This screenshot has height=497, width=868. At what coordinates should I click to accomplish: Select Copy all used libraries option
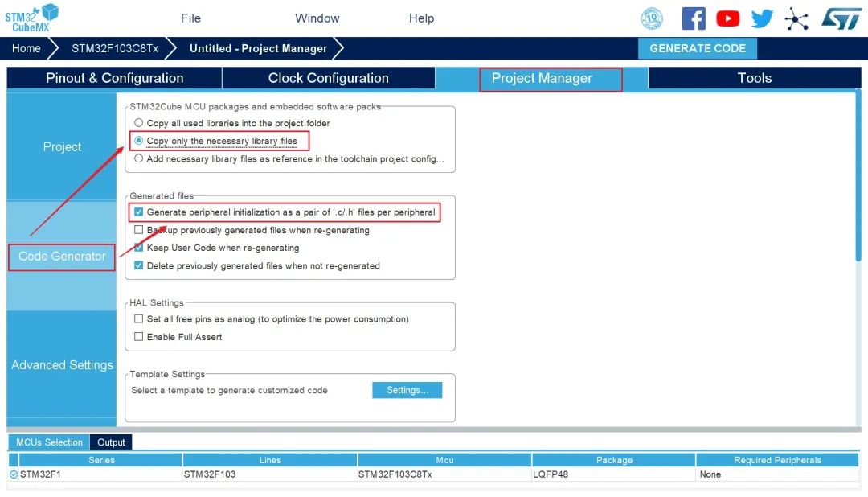pyautogui.click(x=232, y=123)
